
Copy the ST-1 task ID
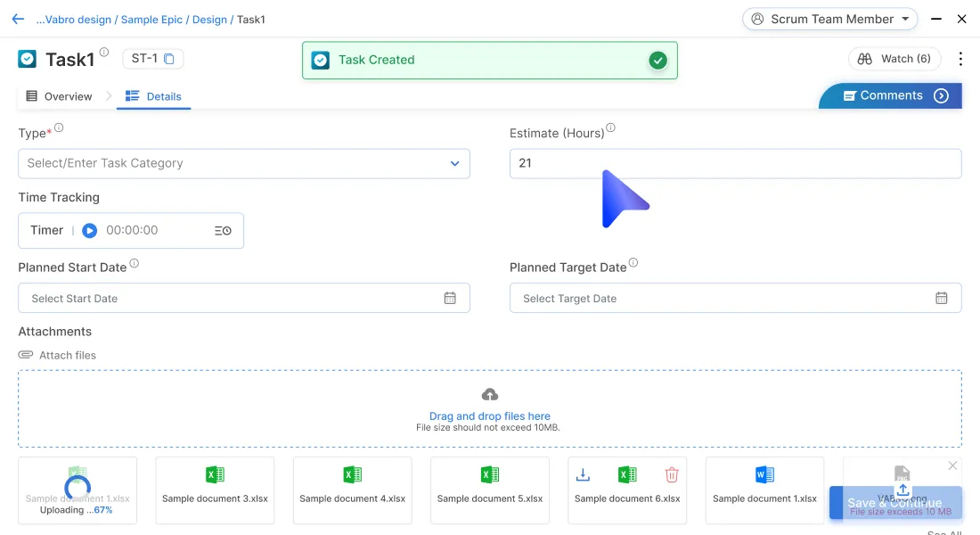(x=168, y=59)
